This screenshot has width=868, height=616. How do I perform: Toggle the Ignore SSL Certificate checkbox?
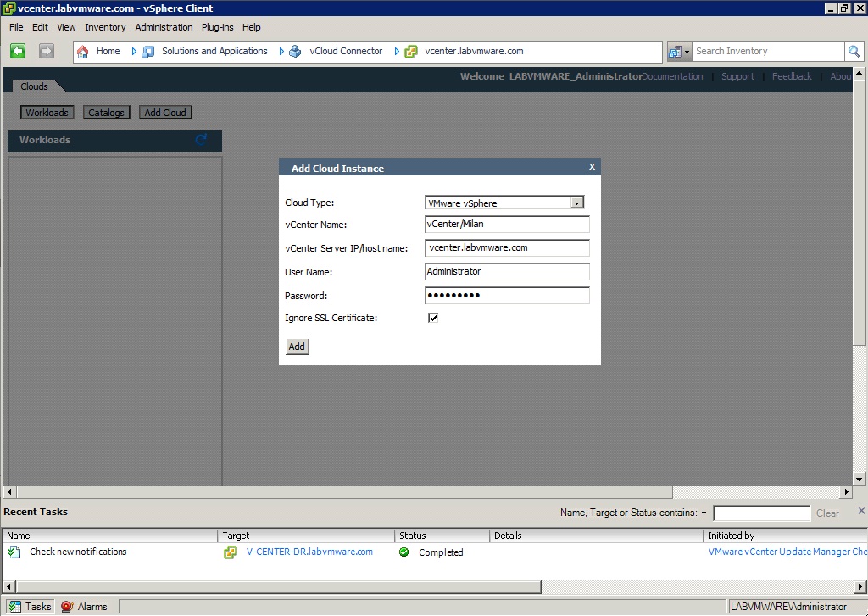click(433, 318)
